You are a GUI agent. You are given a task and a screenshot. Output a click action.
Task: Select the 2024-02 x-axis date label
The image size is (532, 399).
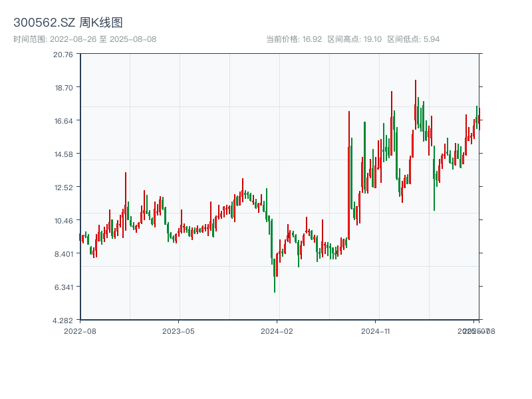pos(277,331)
